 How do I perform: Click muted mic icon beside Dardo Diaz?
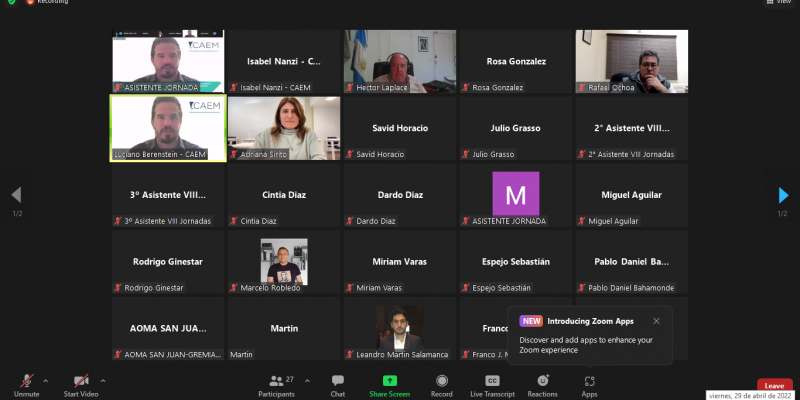pyautogui.click(x=350, y=221)
